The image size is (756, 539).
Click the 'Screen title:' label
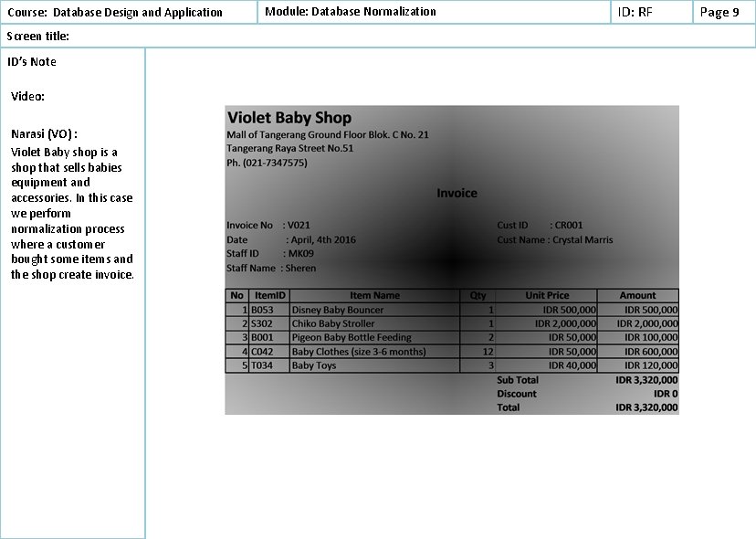[x=38, y=37]
